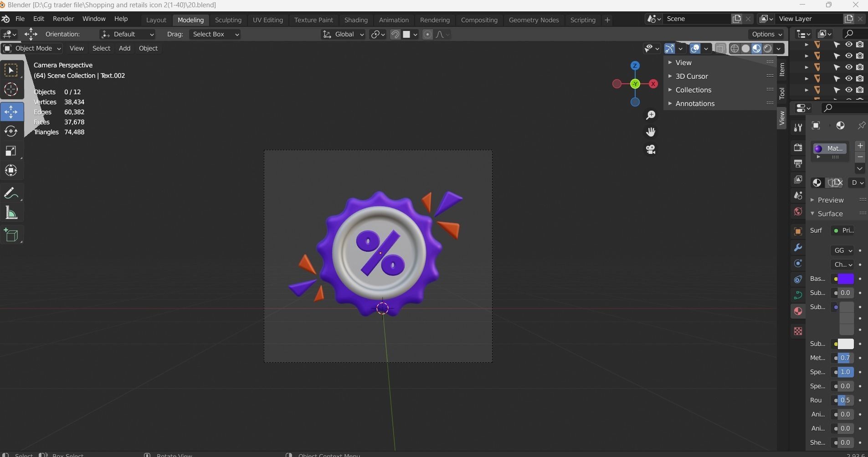
Task: Toggle snapping magnet in the header
Action: [395, 35]
